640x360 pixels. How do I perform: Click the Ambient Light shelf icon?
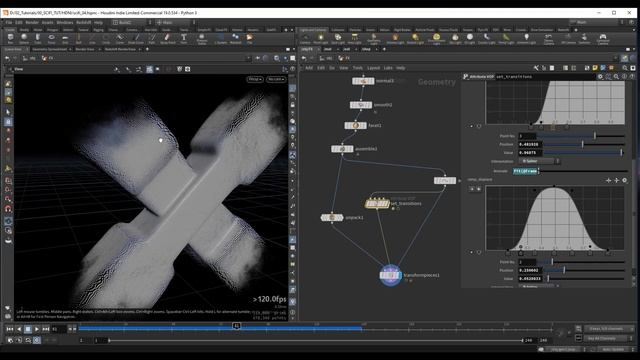[x=526, y=39]
